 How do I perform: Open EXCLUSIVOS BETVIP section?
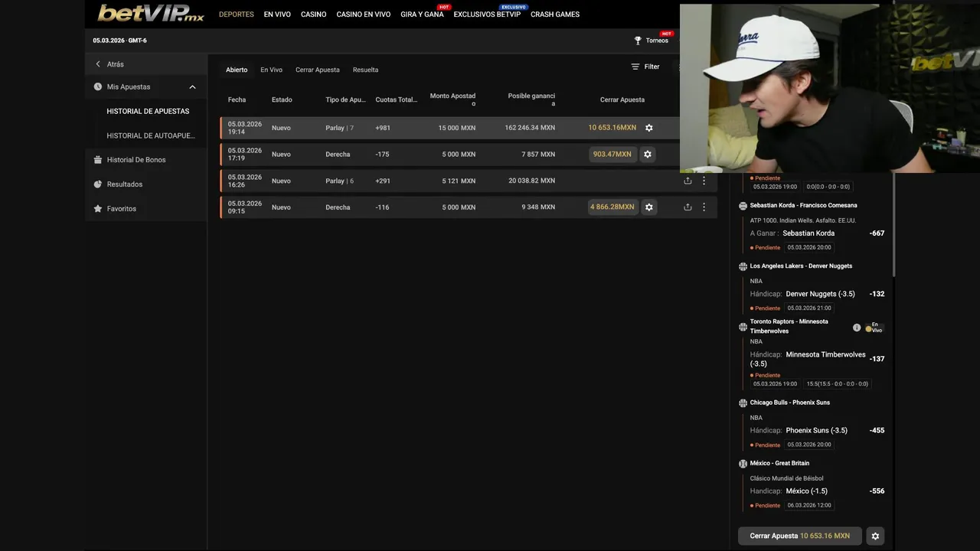click(487, 15)
